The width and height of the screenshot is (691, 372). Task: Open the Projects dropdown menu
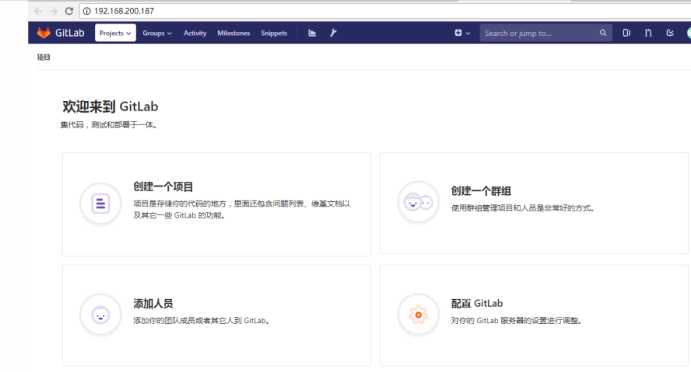point(115,33)
